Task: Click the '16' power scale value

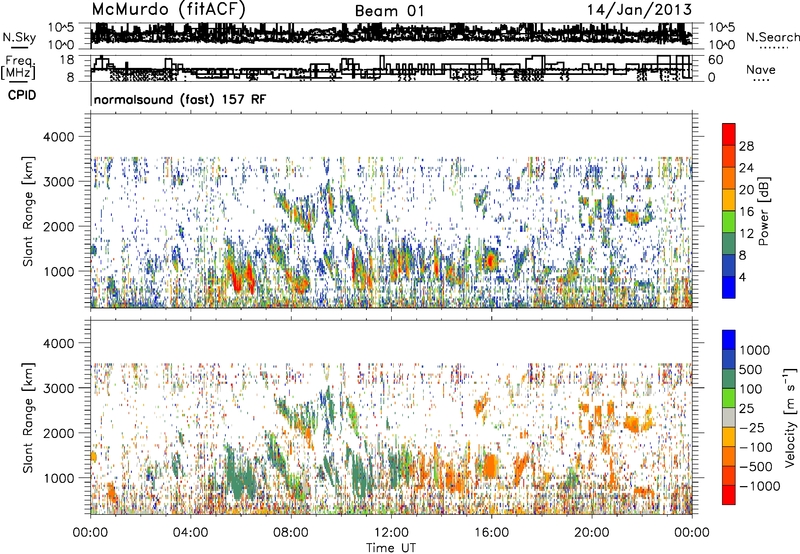Action: [x=746, y=212]
